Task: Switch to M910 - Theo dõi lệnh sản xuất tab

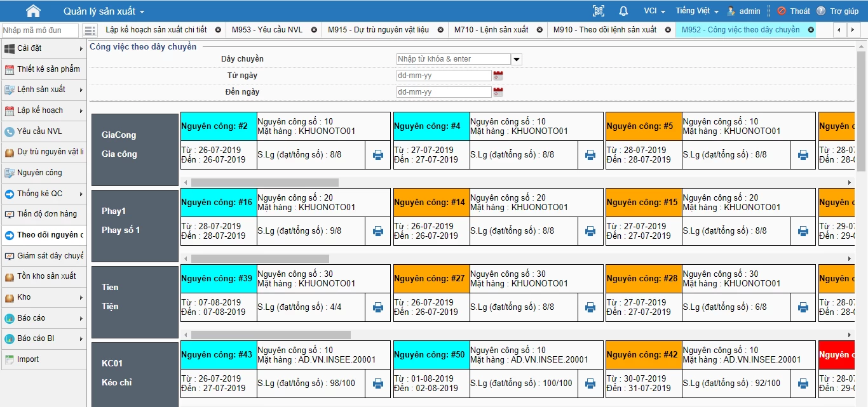Action: pos(605,30)
